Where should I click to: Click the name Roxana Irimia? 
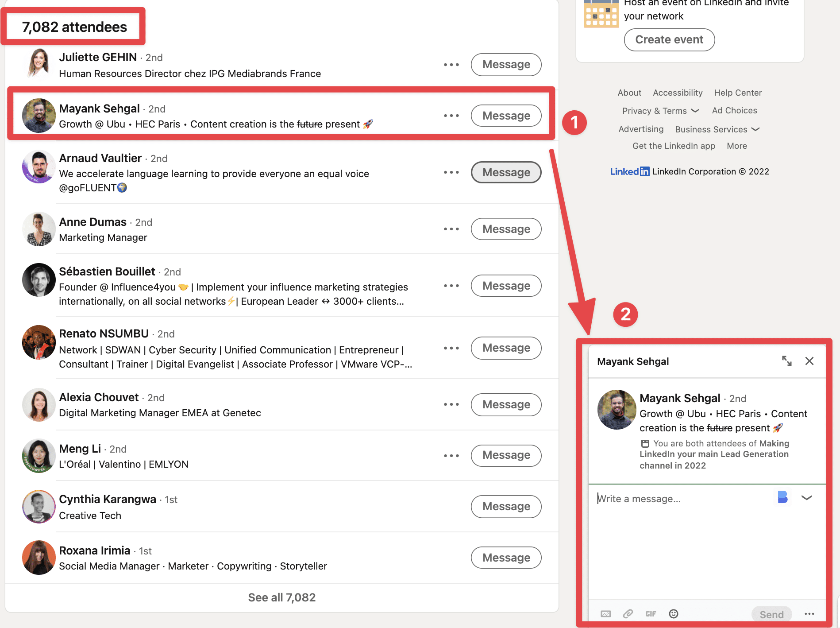pos(95,550)
